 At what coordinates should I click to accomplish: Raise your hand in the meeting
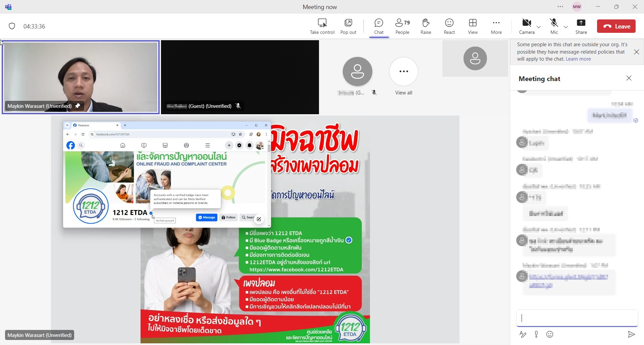[426, 26]
